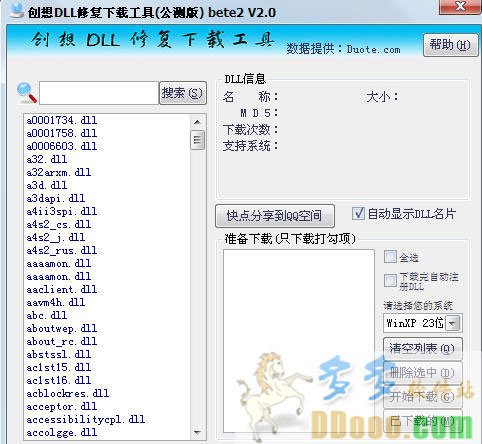482x444 pixels.
Task: Select accolgge.dll in the list
Action: 62,432
